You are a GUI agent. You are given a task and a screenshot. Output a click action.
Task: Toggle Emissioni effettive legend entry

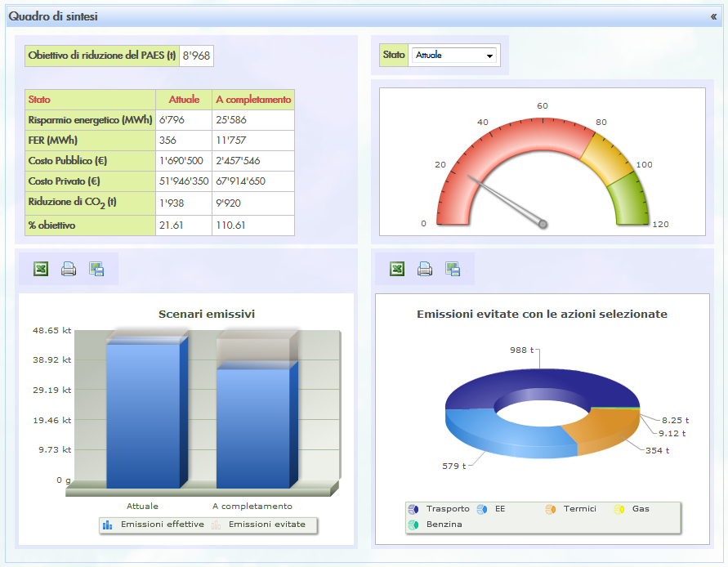pos(153,525)
